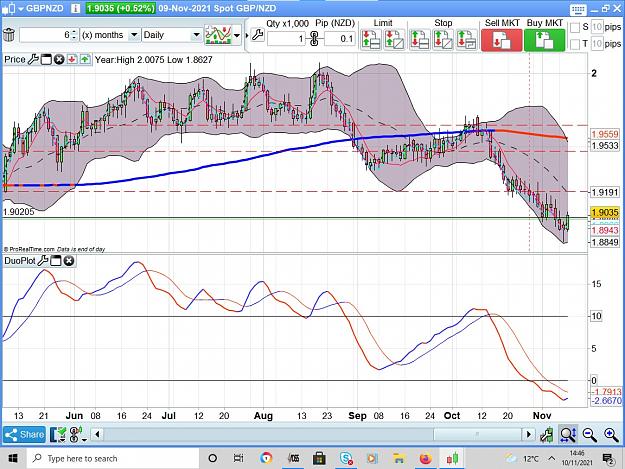
Task: Zoom in the chart with plus magnifier
Action: 611,434
